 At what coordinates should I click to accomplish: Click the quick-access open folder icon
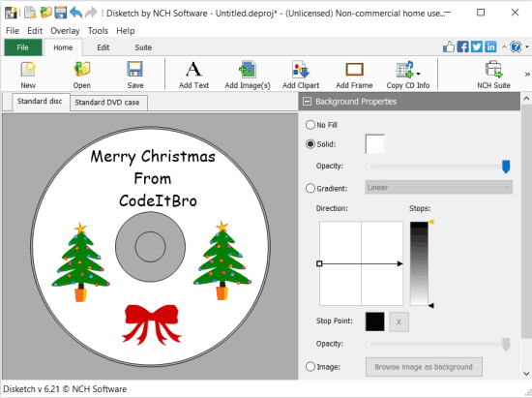tap(45, 13)
